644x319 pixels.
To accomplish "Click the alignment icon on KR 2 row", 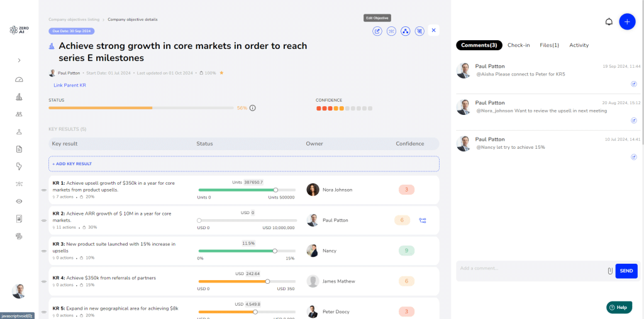I will click(423, 220).
